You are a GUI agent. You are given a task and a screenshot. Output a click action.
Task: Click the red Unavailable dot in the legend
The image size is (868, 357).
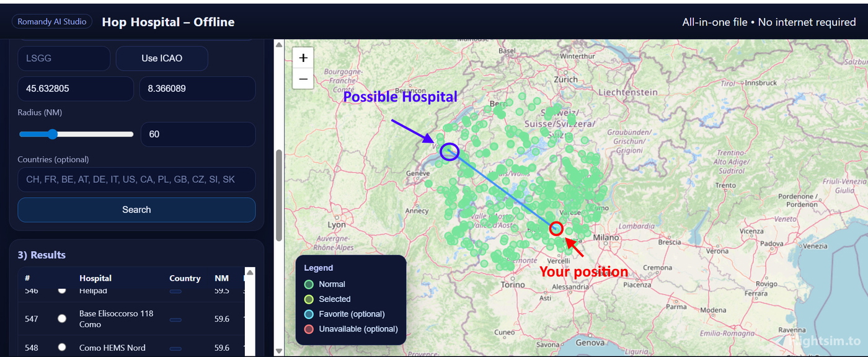point(308,329)
